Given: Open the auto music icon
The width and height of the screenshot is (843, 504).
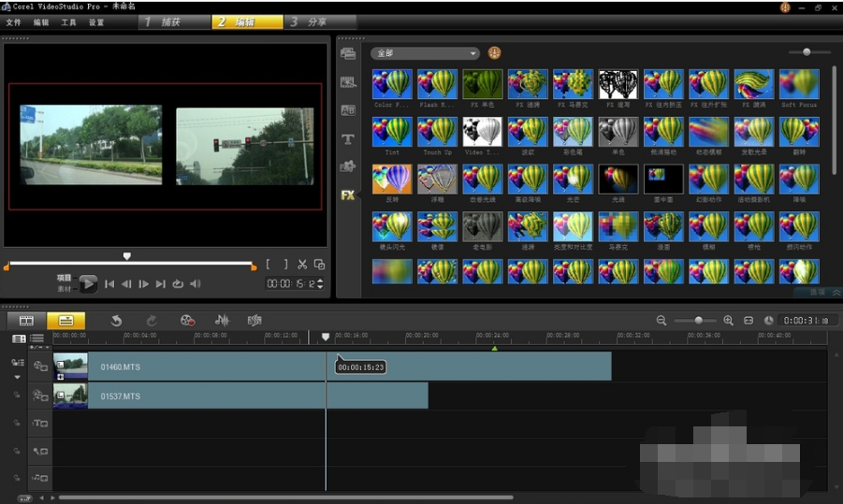Looking at the screenshot, I should (254, 321).
